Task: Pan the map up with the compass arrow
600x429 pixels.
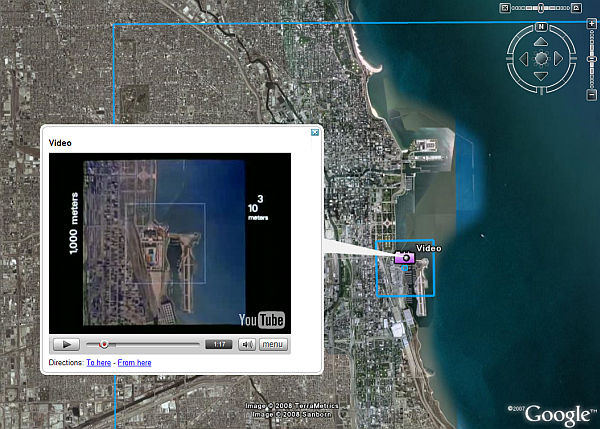Action: (x=541, y=41)
